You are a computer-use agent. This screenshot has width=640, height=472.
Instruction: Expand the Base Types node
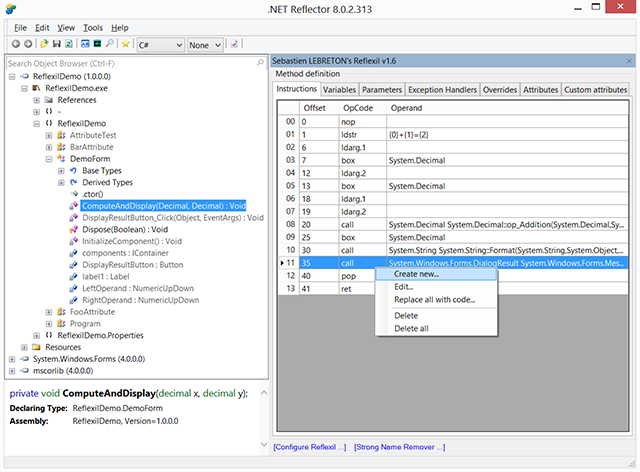tap(61, 171)
